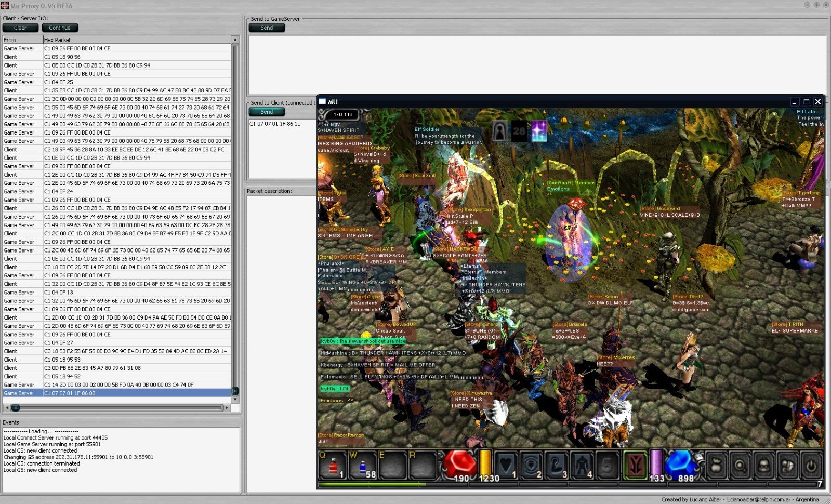
Task: Click the dark buff icon showing 28
Action: (x=519, y=131)
